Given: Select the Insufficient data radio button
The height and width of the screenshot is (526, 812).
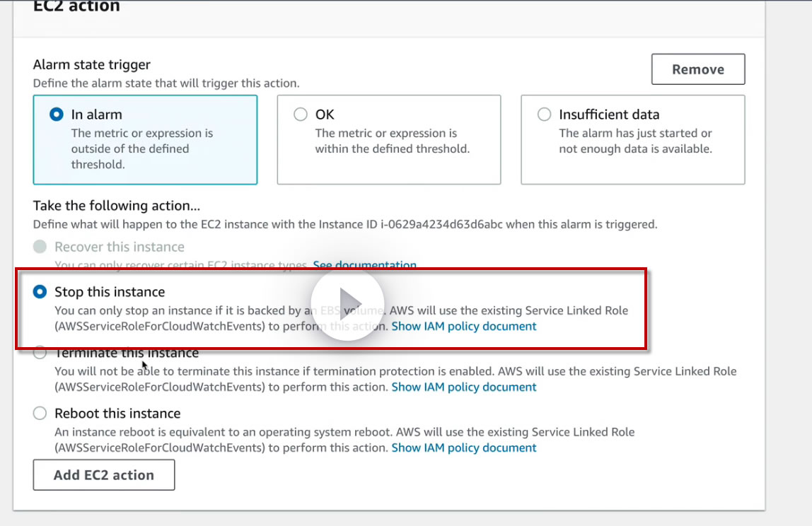Looking at the screenshot, I should [544, 115].
